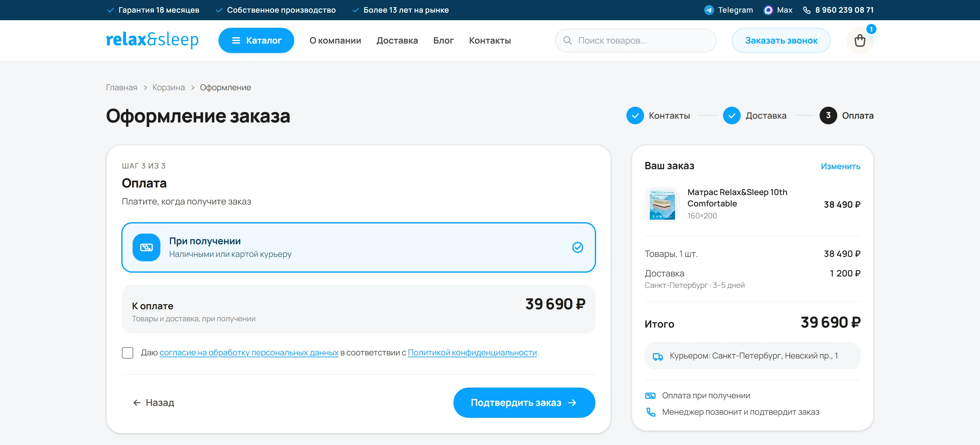Click the delivery cost 1 200 ₽
Screen dimensions: 980x445
coord(845,273)
